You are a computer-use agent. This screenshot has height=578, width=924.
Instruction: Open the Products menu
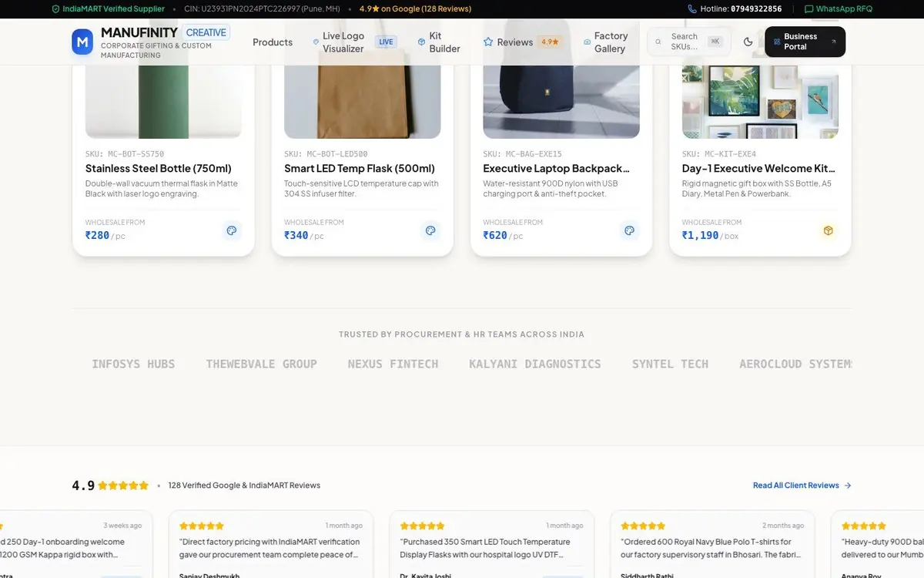273,42
